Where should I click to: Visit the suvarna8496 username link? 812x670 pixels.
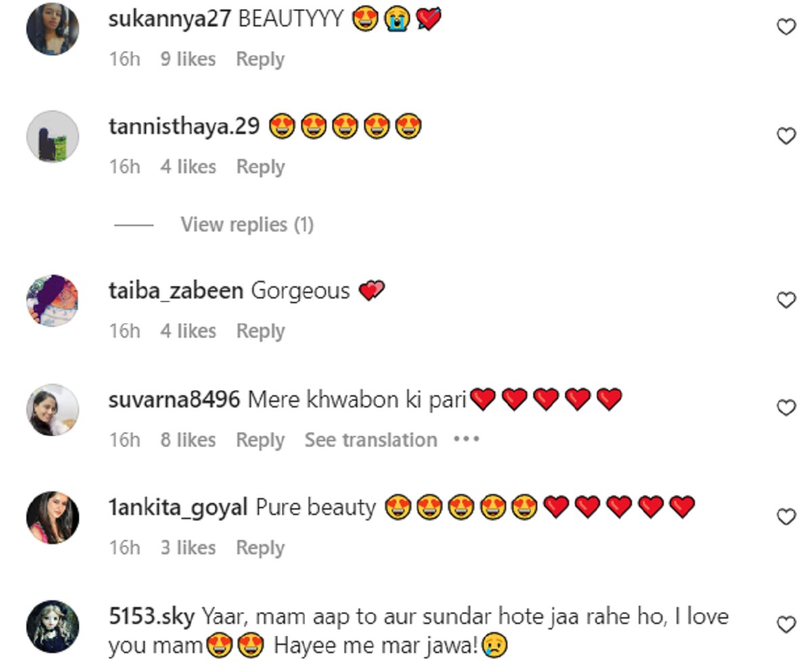[174, 399]
